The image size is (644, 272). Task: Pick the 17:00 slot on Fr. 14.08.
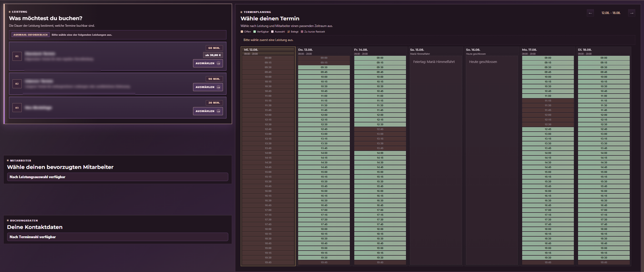point(380,210)
